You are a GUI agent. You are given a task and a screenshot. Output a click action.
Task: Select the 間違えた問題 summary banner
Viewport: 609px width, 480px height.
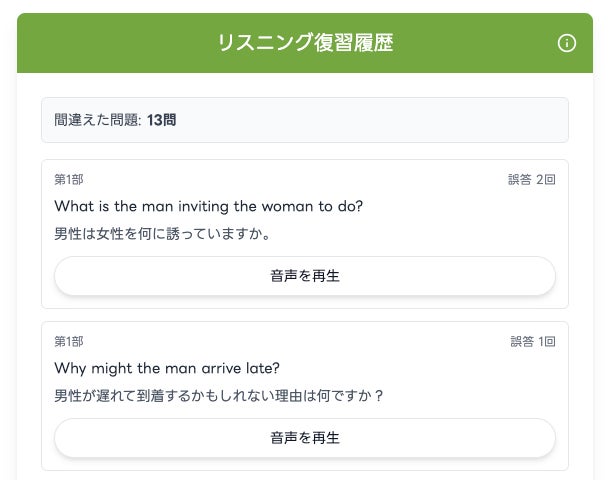pyautogui.click(x=304, y=120)
